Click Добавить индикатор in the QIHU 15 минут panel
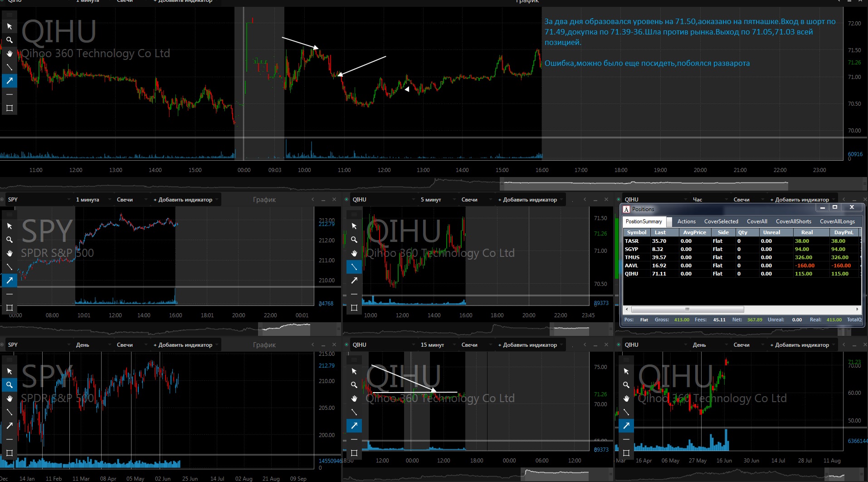Viewport: 868px width, 482px height. point(530,344)
